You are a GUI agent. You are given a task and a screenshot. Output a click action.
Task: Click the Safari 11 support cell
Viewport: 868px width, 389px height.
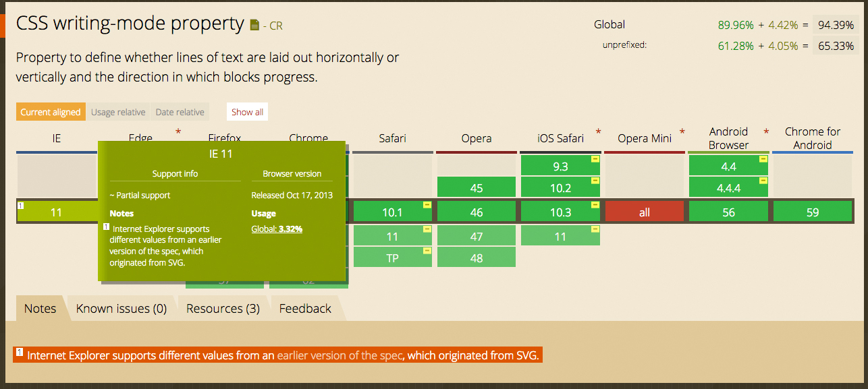click(x=392, y=237)
